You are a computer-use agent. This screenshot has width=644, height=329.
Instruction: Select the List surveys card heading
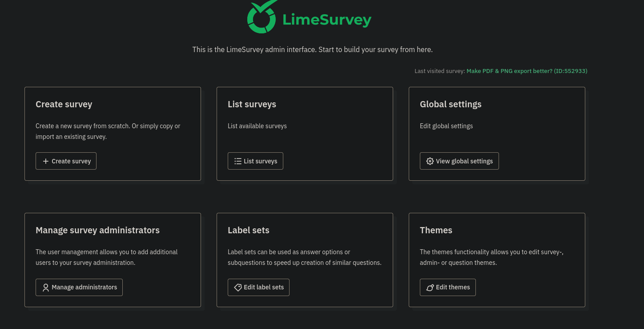(252, 104)
